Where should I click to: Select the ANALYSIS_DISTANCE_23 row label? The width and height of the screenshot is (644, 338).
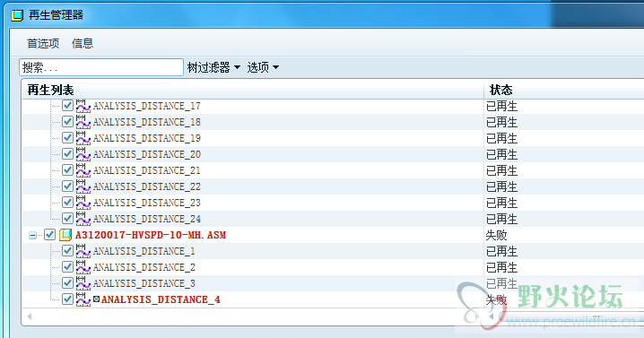tap(146, 203)
